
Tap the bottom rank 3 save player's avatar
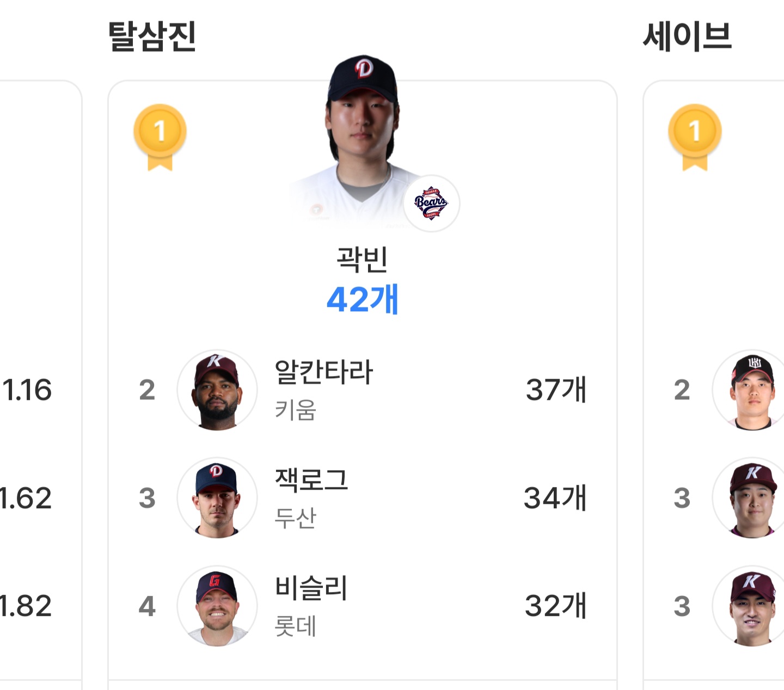point(752,606)
